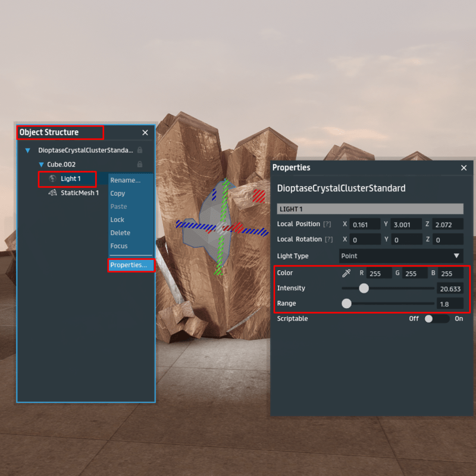Image resolution: width=476 pixels, height=476 pixels.
Task: Collapse the DioptaseCrystalClusterStandard tree node
Action: (x=27, y=151)
